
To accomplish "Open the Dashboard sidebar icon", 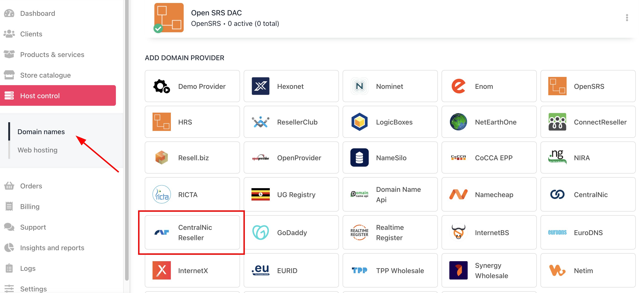I will click(x=9, y=13).
